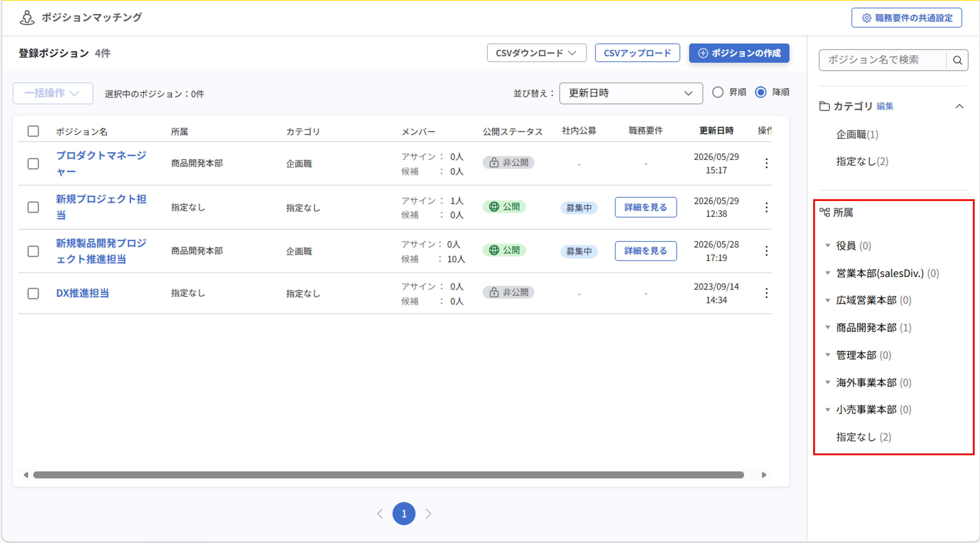The image size is (980, 543).
Task: Expand 海外事業本部 tree node
Action: [x=827, y=382]
